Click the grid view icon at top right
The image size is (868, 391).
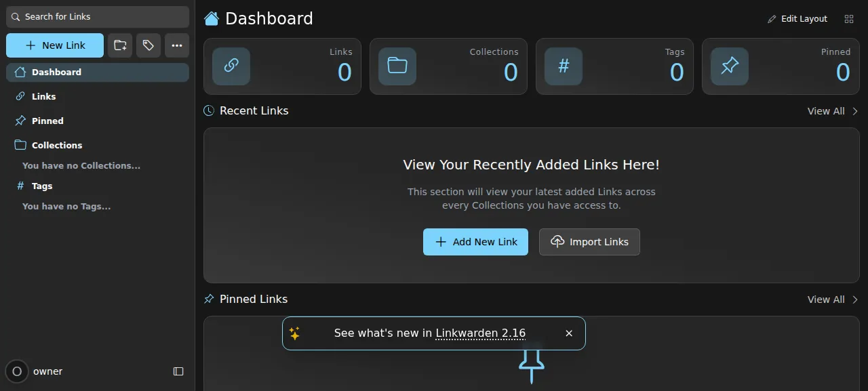(x=849, y=19)
